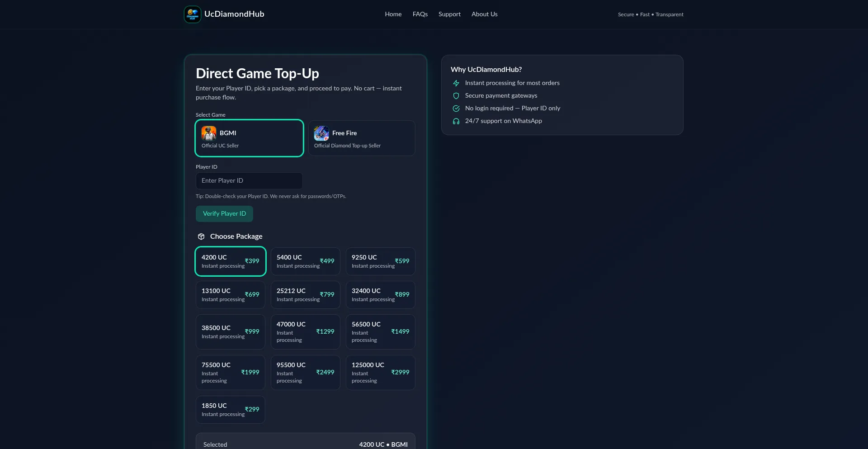The image size is (868, 449).
Task: Choose the 47000 UC package for ₹1299
Action: click(x=305, y=332)
